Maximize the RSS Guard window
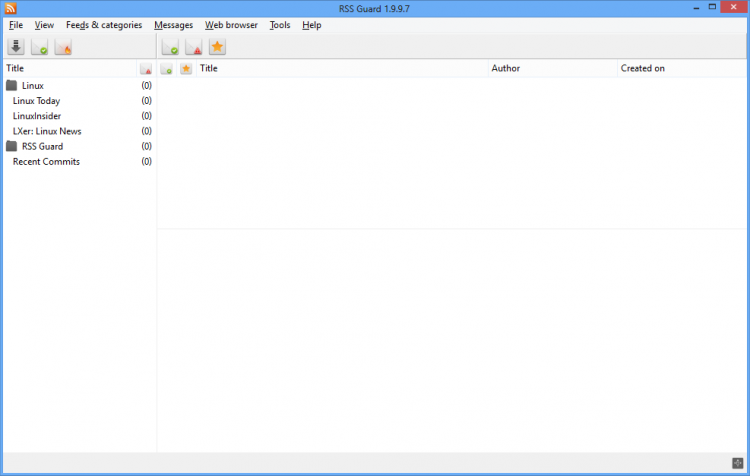This screenshot has height=476, width=750. click(x=712, y=7)
